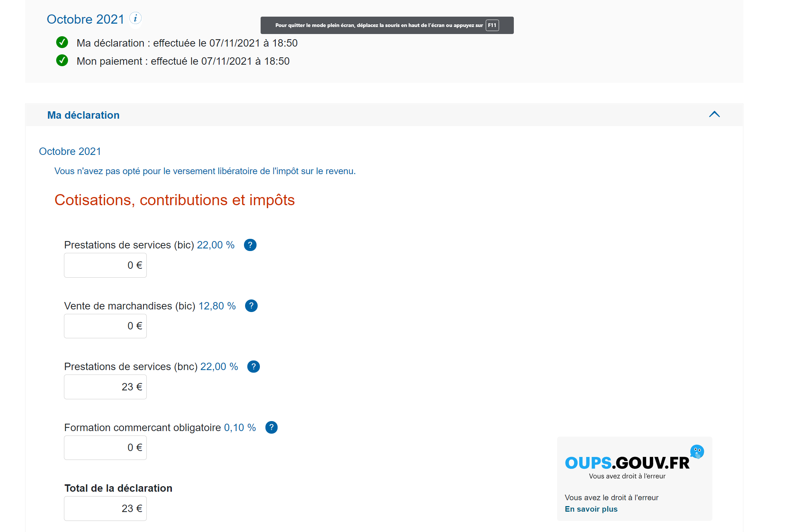Image resolution: width=787 pixels, height=532 pixels.
Task: Click the blue Oups mascot icon
Action: (697, 451)
